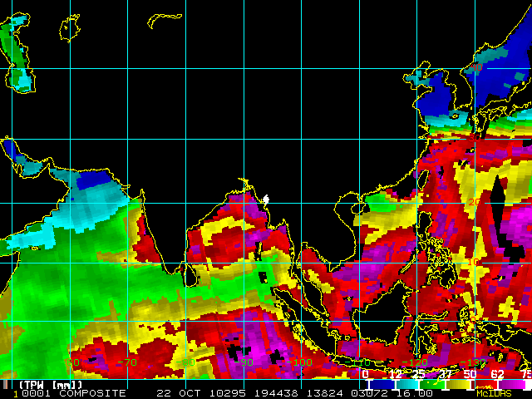Click the '50' value on the color bar scale
This screenshot has width=532, height=399.
[x=470, y=374]
